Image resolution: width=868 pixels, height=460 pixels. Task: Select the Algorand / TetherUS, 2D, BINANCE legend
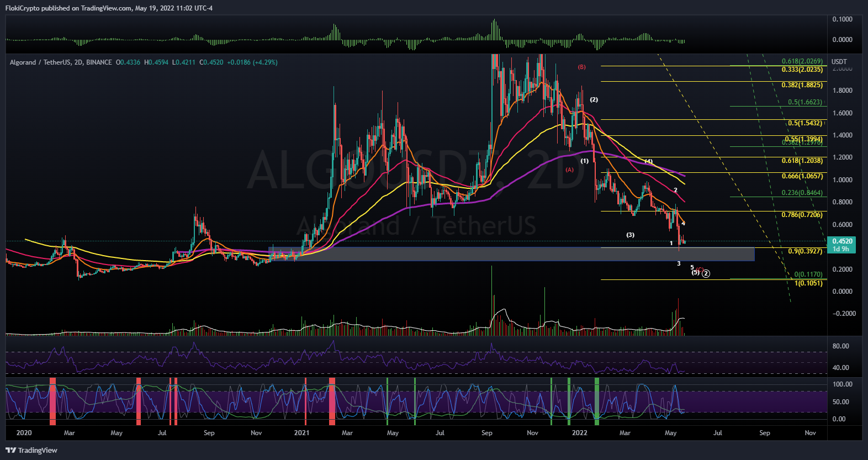point(61,62)
